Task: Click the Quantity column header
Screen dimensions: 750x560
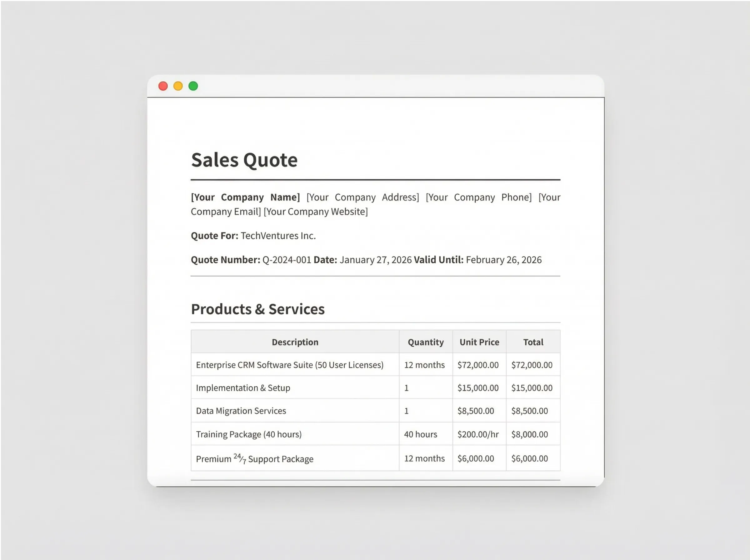Action: click(x=426, y=342)
